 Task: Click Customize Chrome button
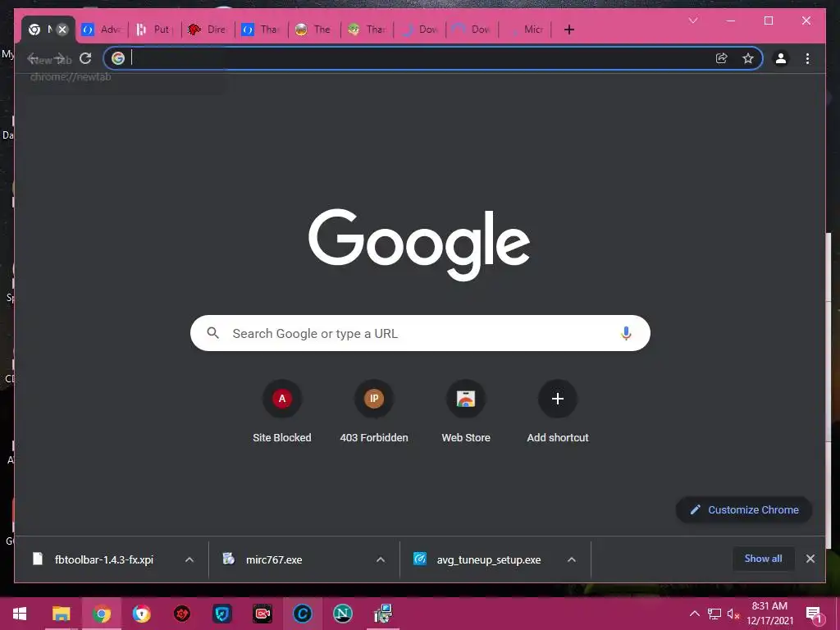pyautogui.click(x=744, y=510)
